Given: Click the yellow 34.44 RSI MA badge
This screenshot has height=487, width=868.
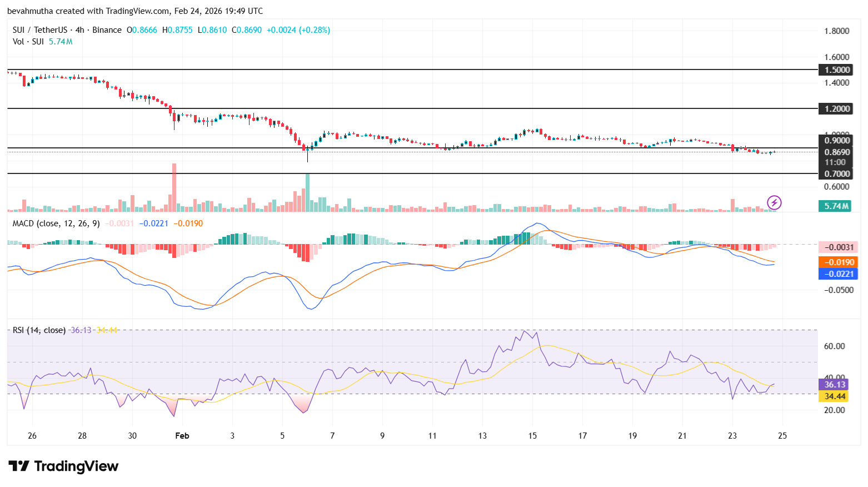Looking at the screenshot, I should click(833, 396).
